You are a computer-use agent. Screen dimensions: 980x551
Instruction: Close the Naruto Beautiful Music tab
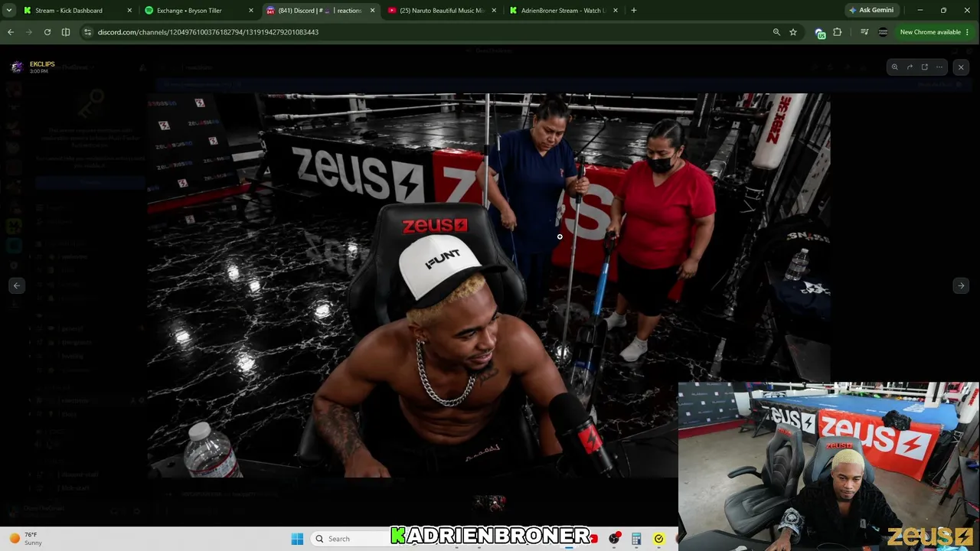click(x=494, y=11)
